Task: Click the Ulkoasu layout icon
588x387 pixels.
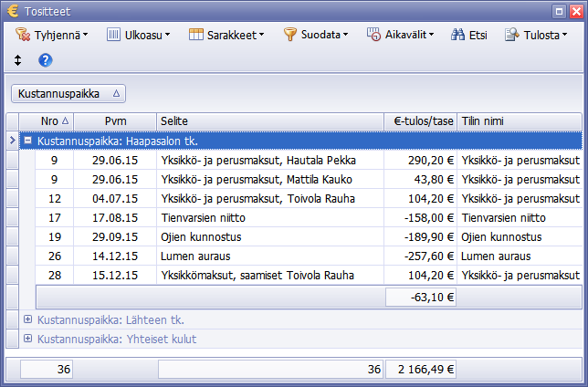Action: coord(113,35)
